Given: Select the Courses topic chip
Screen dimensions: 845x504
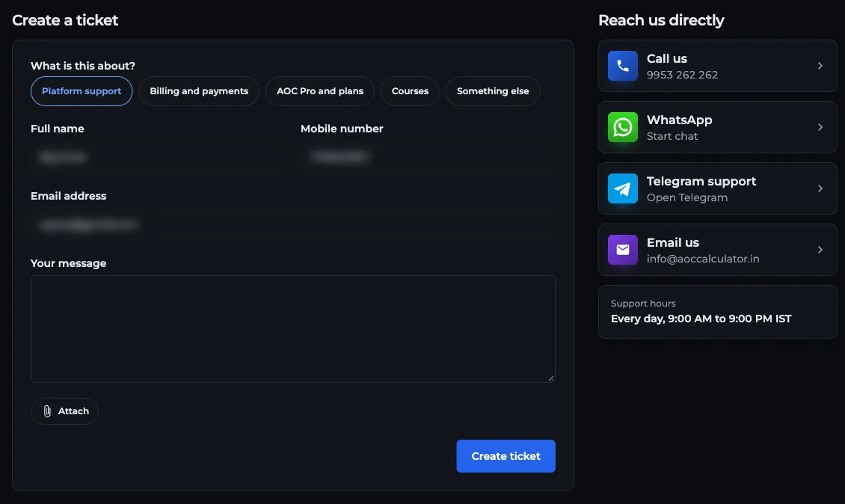Looking at the screenshot, I should pyautogui.click(x=410, y=91).
